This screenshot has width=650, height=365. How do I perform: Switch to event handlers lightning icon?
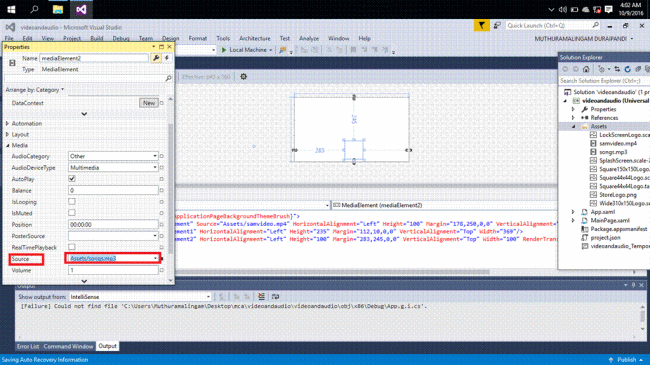[x=167, y=58]
